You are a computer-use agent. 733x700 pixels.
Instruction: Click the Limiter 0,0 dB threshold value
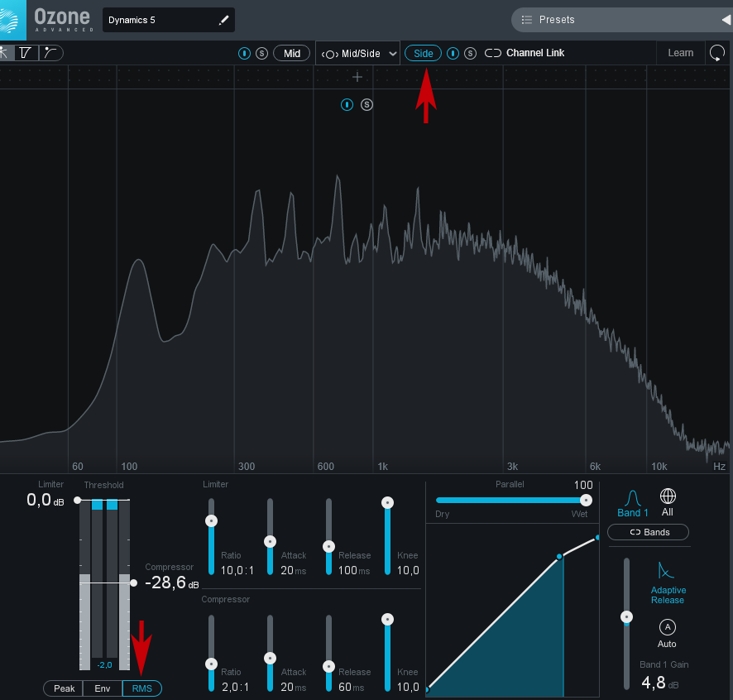(x=46, y=501)
